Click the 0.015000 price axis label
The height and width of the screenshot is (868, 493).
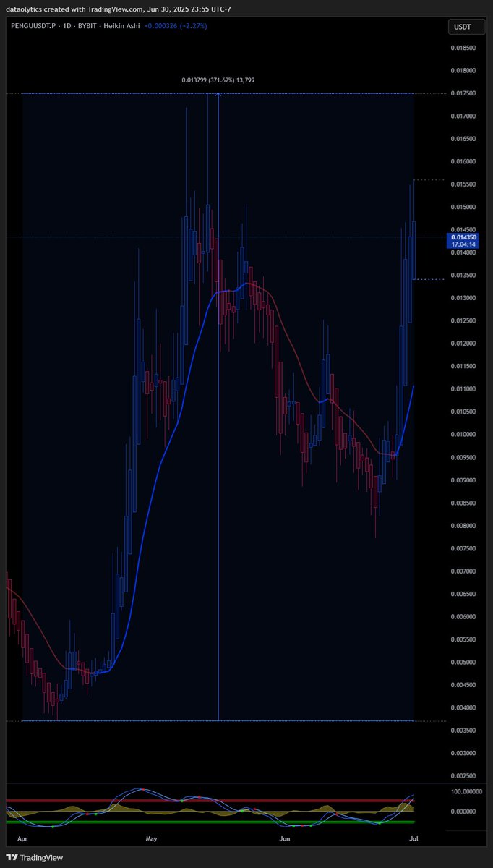point(463,208)
